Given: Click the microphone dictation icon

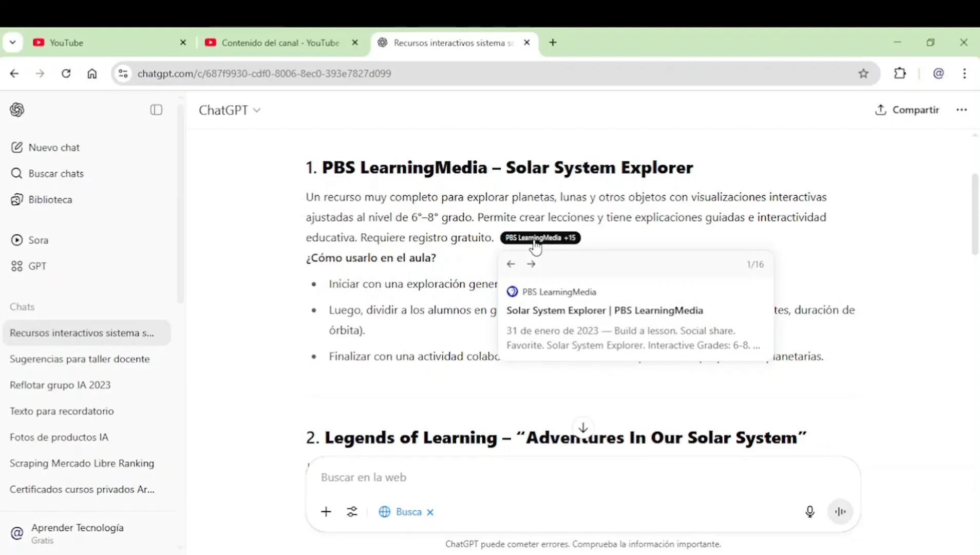Looking at the screenshot, I should (x=809, y=511).
